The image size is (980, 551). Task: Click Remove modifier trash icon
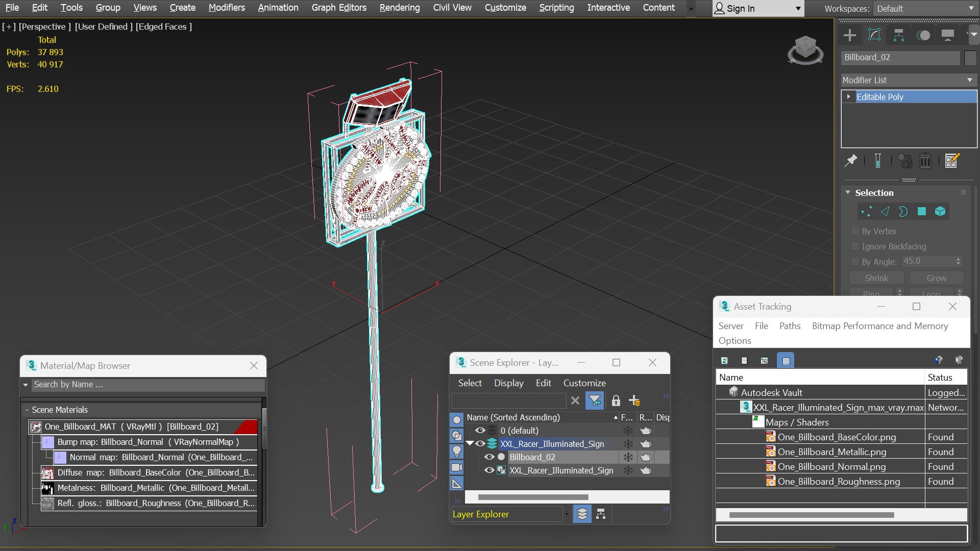click(x=925, y=161)
